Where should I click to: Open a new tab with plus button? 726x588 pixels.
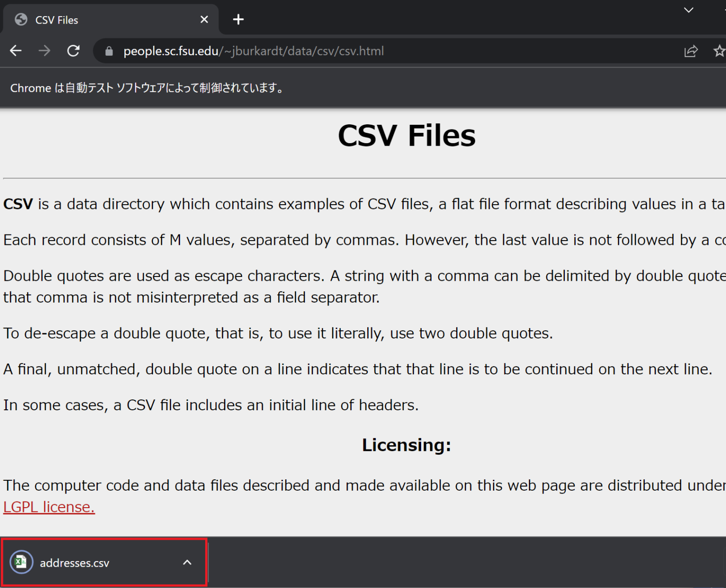click(238, 19)
